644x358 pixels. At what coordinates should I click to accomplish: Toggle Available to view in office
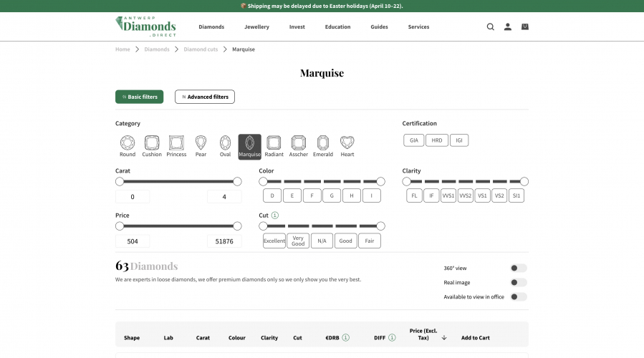pyautogui.click(x=518, y=296)
